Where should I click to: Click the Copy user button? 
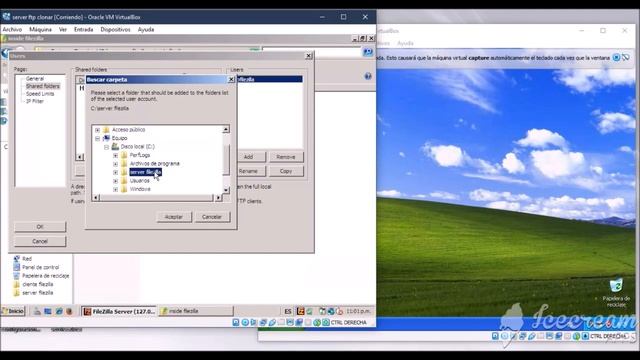coord(286,171)
